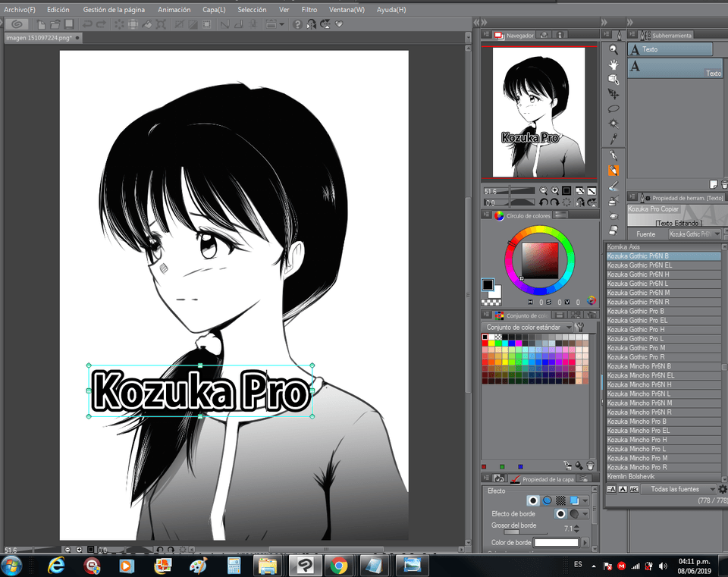Adjust the Grosor del borde slider
The width and height of the screenshot is (728, 577).
pos(526,532)
